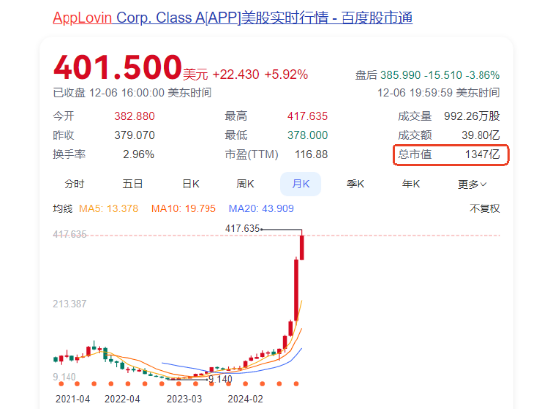The image size is (550, 409).
Task: Click the 2021-04 date axis label
Action: click(x=73, y=399)
